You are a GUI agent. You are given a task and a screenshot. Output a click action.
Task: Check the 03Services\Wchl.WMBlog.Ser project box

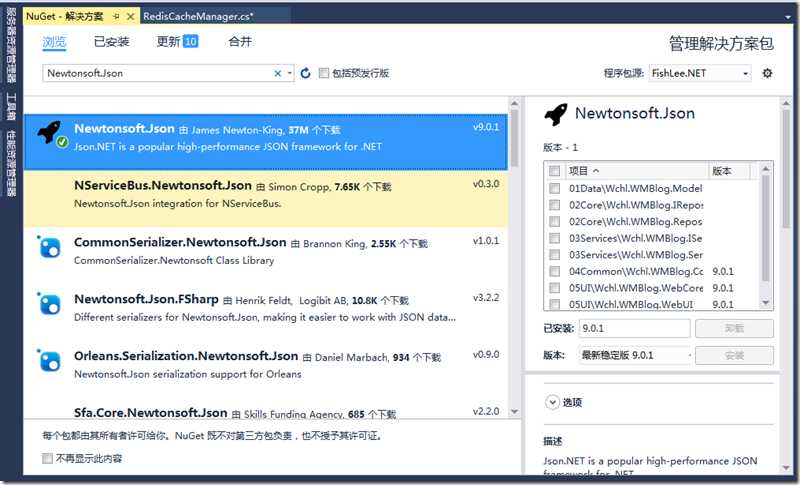[555, 254]
